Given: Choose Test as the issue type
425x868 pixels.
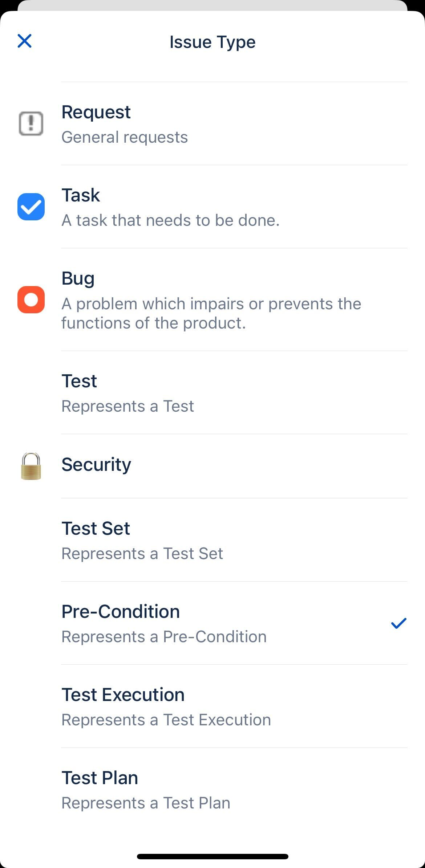Looking at the screenshot, I should (x=212, y=392).
